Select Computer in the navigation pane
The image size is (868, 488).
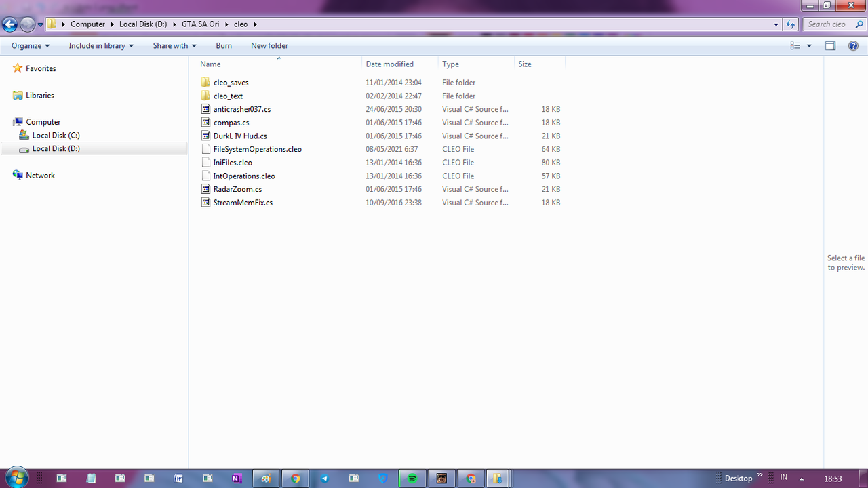click(43, 122)
